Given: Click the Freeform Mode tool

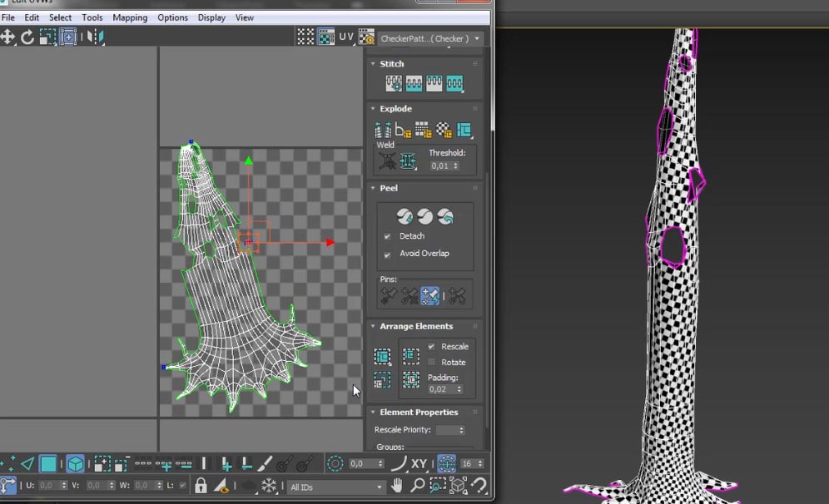Looking at the screenshot, I should click(x=68, y=37).
